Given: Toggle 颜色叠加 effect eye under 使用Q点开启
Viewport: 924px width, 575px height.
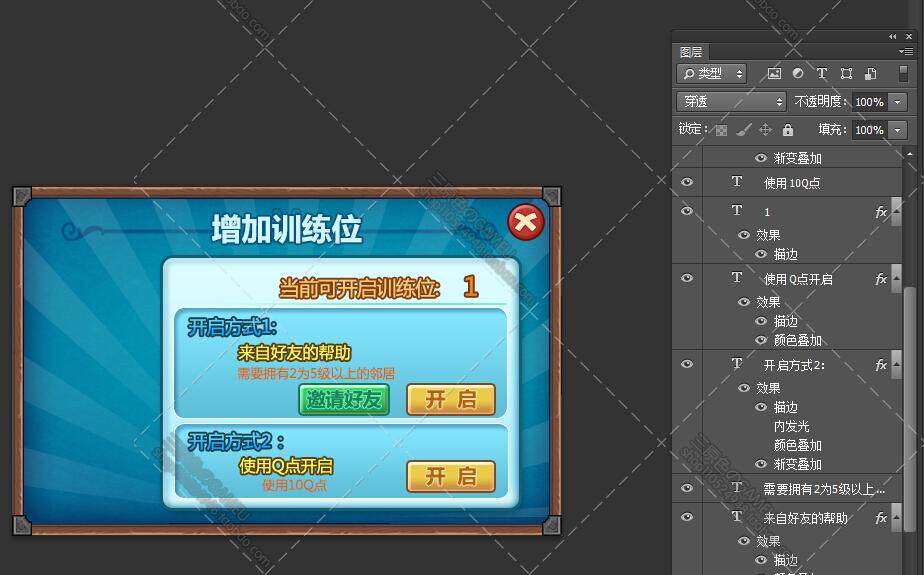Looking at the screenshot, I should point(761,341).
